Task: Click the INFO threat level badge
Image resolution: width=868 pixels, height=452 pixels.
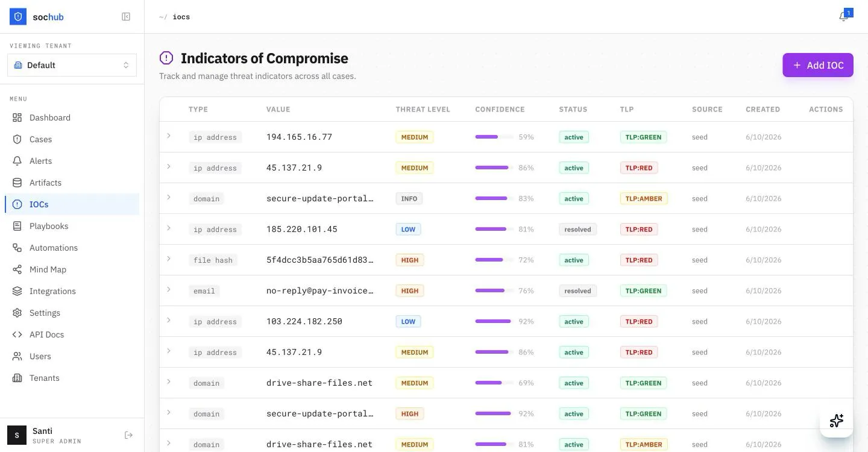Action: tap(409, 198)
